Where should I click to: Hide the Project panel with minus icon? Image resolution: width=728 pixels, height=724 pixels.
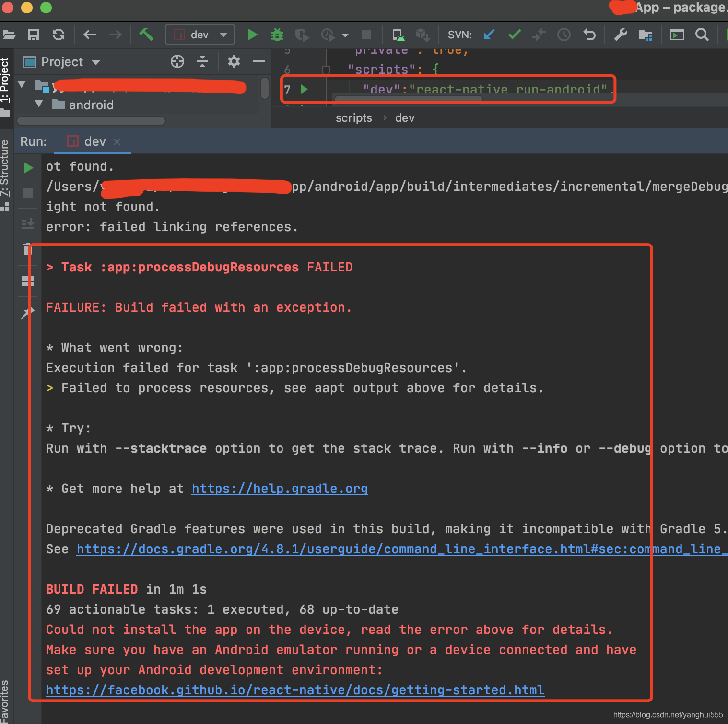pyautogui.click(x=259, y=61)
